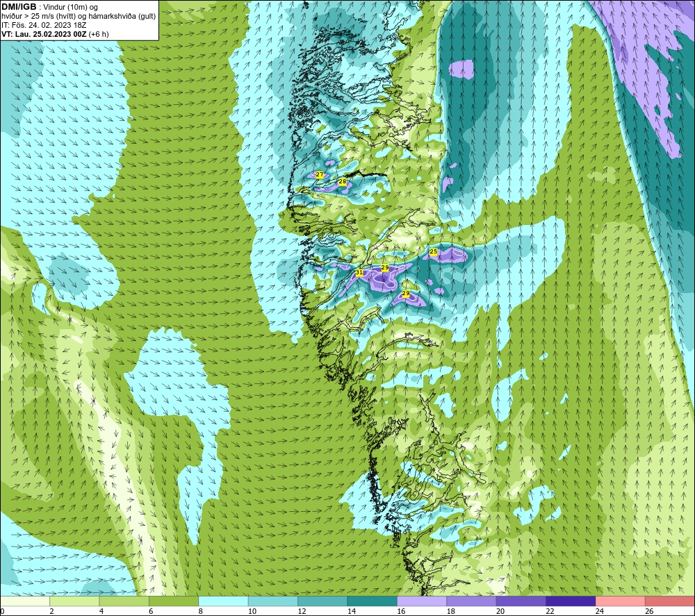This screenshot has width=695, height=616.
Task: Click the yellow gust label 25
Action: [434, 251]
